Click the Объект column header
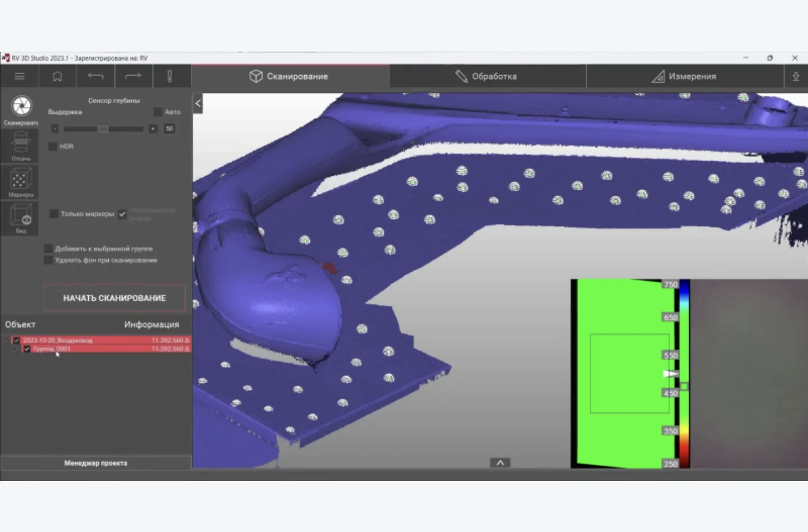This screenshot has width=808, height=532. 20,324
